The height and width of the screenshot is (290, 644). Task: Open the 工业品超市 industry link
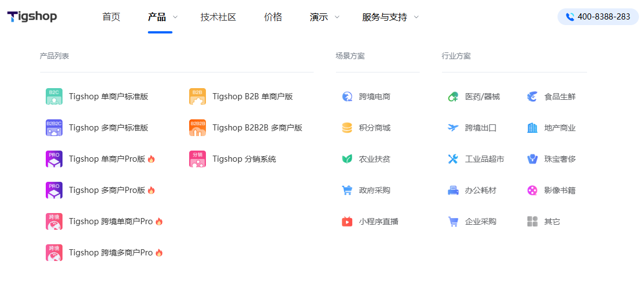click(484, 159)
